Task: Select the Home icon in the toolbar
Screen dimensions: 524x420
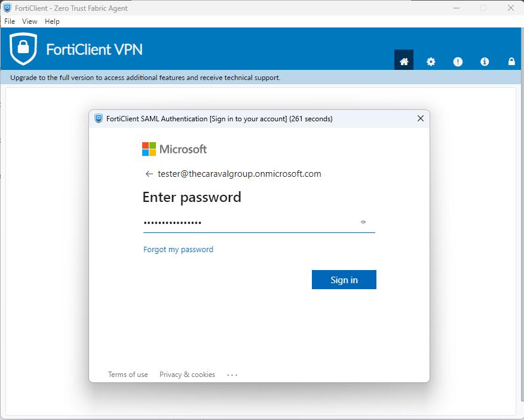Action: point(403,60)
